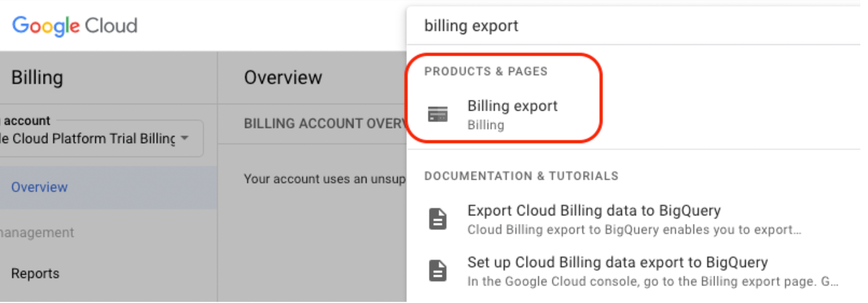868x303 pixels.
Task: Click 'In the Google Cloud console' description text
Action: point(653,281)
